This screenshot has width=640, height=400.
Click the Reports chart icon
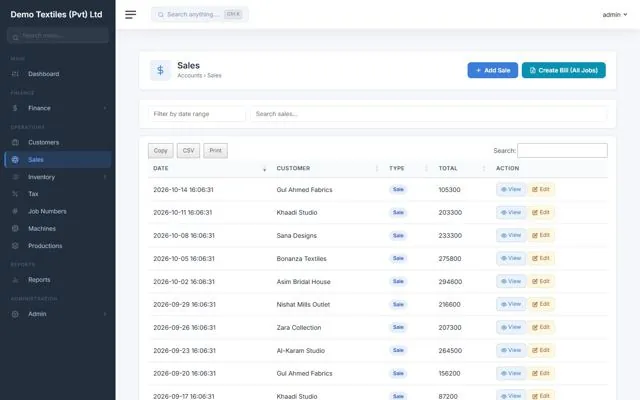15,280
